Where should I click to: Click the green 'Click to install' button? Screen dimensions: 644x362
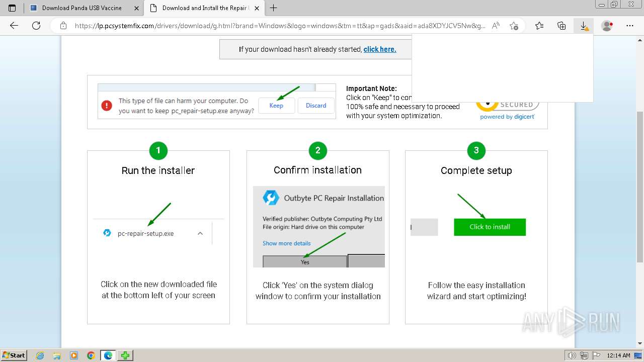tap(490, 227)
